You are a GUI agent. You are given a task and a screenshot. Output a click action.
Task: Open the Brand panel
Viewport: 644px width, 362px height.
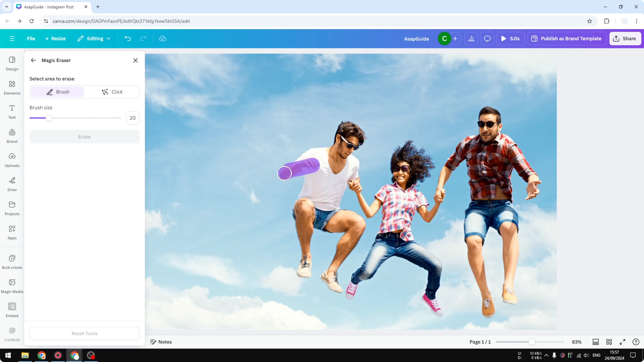tap(12, 136)
